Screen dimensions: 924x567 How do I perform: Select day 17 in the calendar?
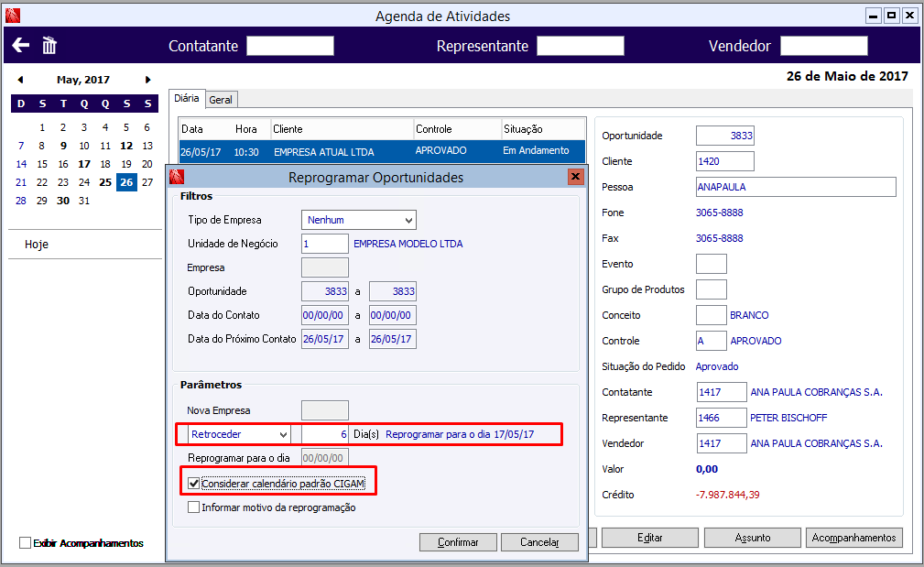tap(84, 164)
